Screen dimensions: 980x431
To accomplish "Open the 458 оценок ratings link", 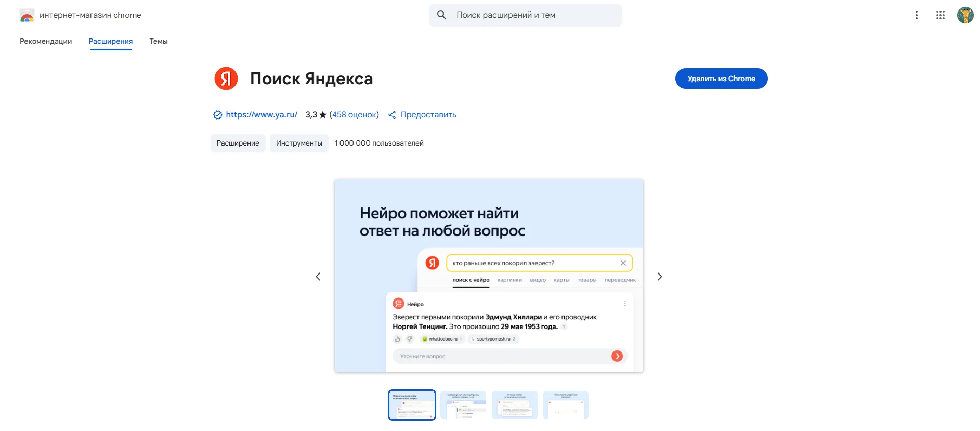I will click(354, 115).
